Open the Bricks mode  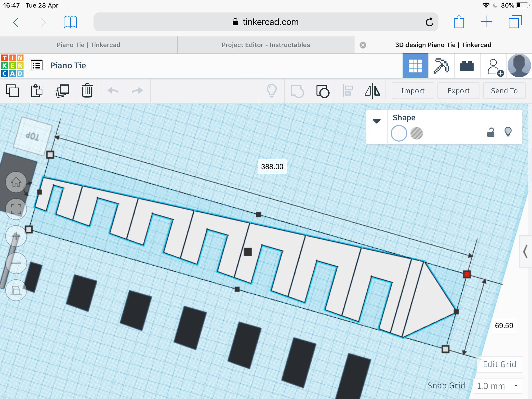(467, 66)
